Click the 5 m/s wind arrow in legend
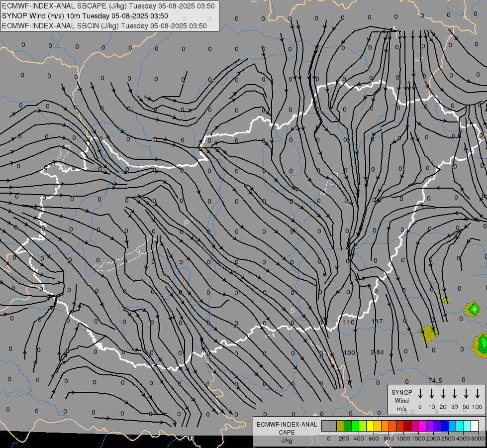This screenshot has height=448, width=487. (420, 393)
